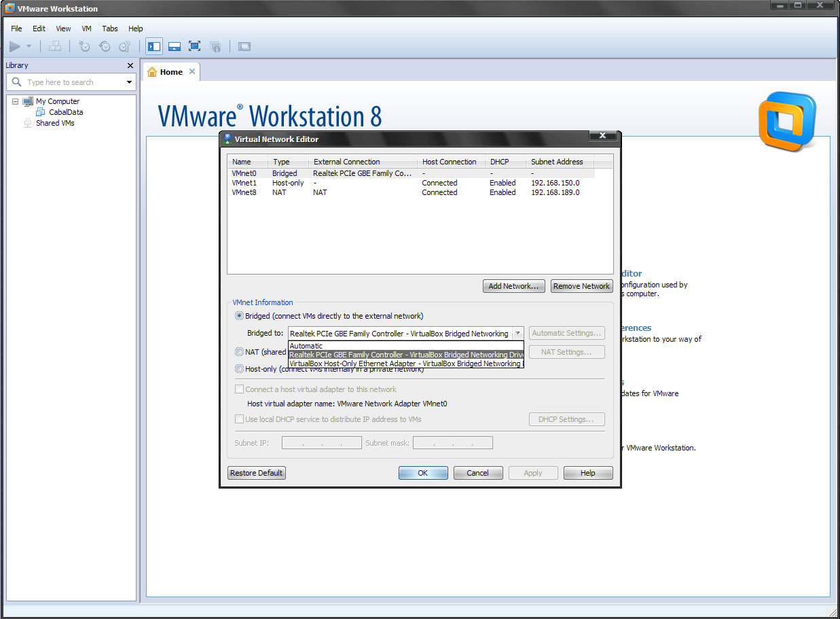This screenshot has width=840, height=619.
Task: Close the Home tab
Action: tap(192, 71)
